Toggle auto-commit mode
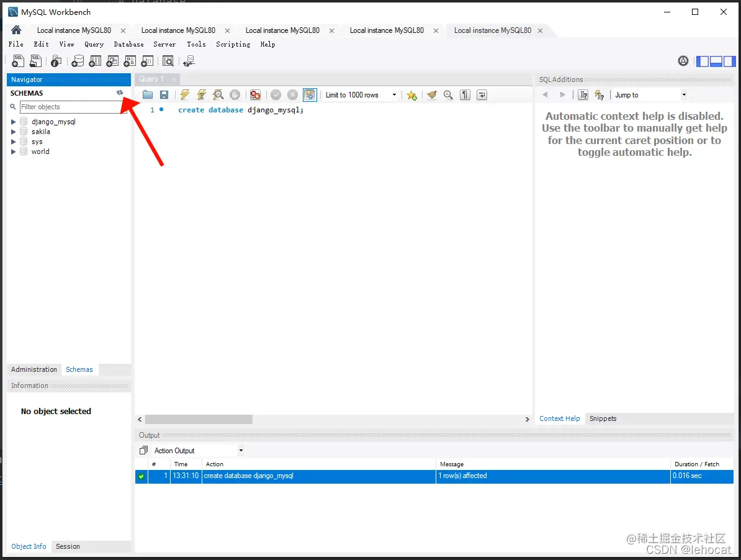Viewport: 741px width, 560px height. (310, 95)
